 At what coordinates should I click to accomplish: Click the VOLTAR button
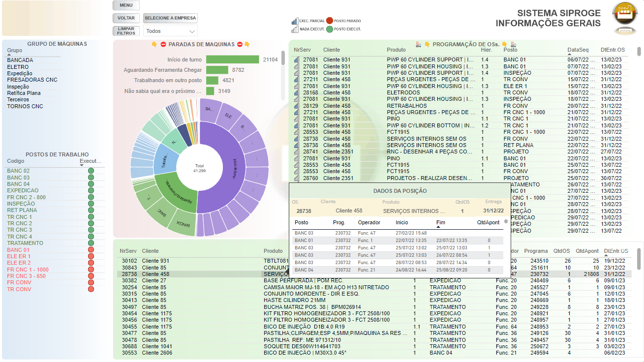pyautogui.click(x=125, y=18)
